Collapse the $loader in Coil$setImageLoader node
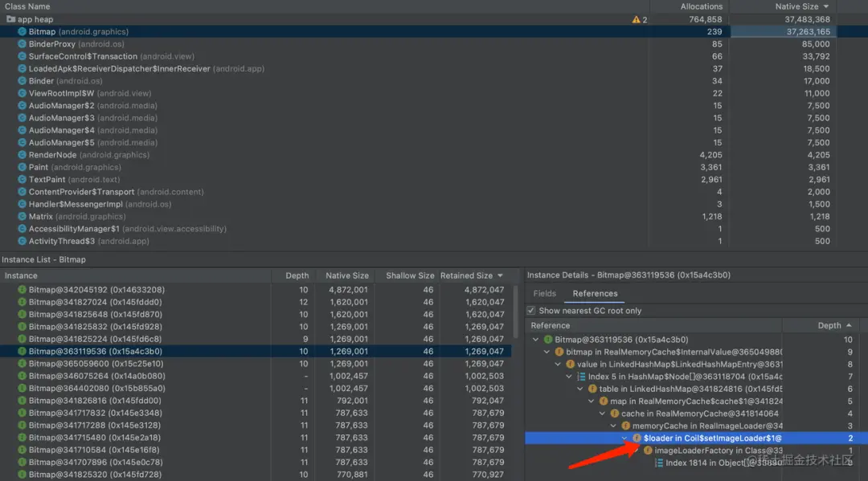This screenshot has width=868, height=481. pyautogui.click(x=625, y=438)
